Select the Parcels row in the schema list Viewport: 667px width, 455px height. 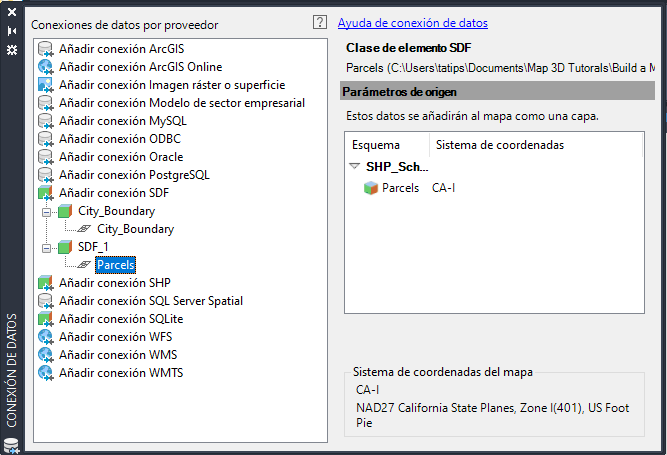pyautogui.click(x=400, y=187)
